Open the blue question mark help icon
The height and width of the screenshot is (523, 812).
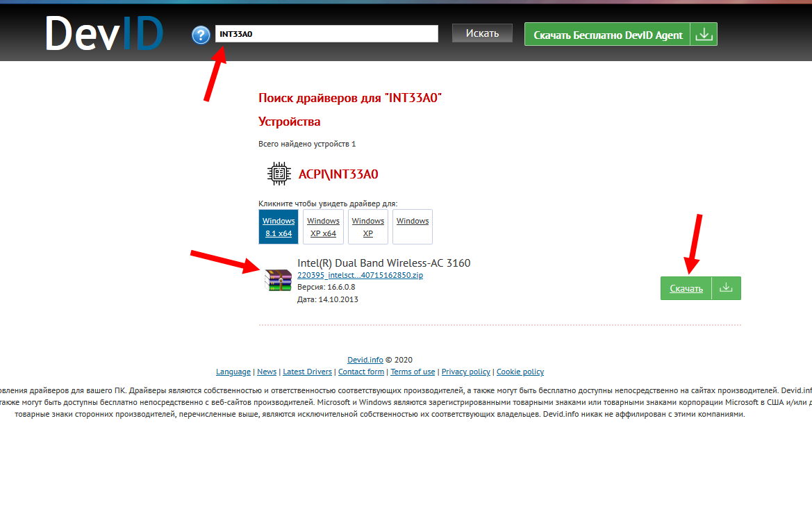click(201, 35)
